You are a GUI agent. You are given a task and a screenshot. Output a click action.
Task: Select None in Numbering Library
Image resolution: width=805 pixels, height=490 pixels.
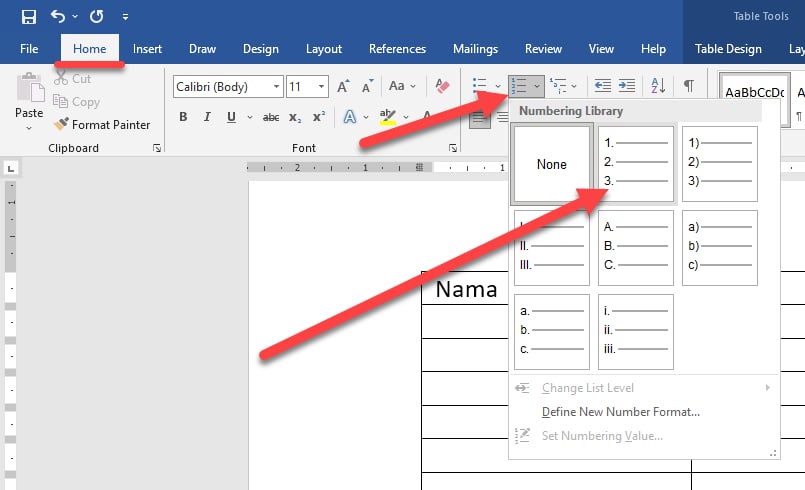(551, 164)
